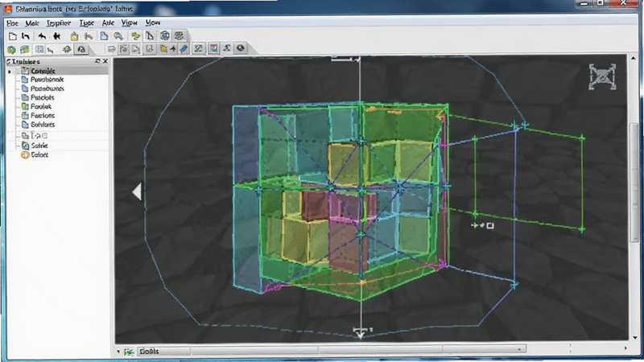644x362 pixels.
Task: Click the black left-pointing back arrow icon
Action: tap(42, 36)
